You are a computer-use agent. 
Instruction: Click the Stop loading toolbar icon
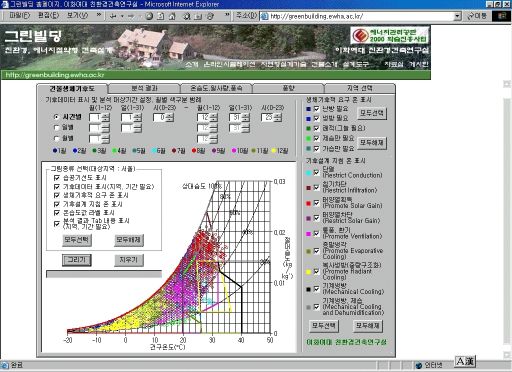pos(149,16)
